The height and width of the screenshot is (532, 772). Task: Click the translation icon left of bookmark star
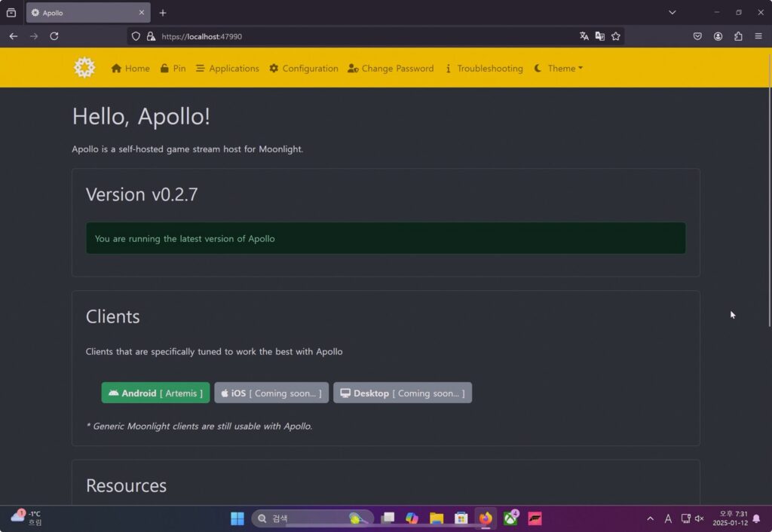[x=599, y=36]
